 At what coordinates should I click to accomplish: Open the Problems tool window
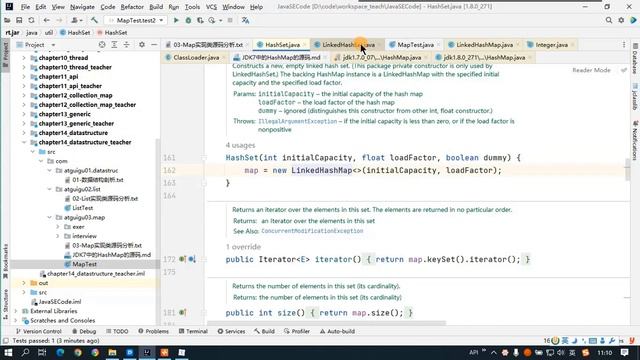tap(153, 331)
